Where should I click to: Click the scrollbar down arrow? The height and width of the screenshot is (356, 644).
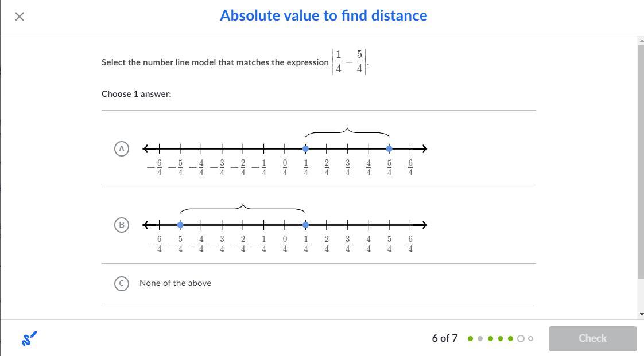coord(641,315)
